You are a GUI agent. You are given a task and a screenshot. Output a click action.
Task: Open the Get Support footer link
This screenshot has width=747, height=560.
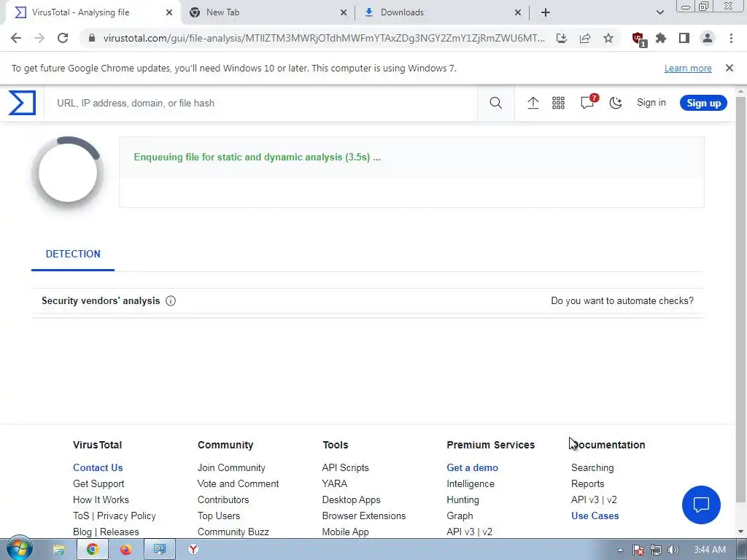pyautogui.click(x=98, y=484)
